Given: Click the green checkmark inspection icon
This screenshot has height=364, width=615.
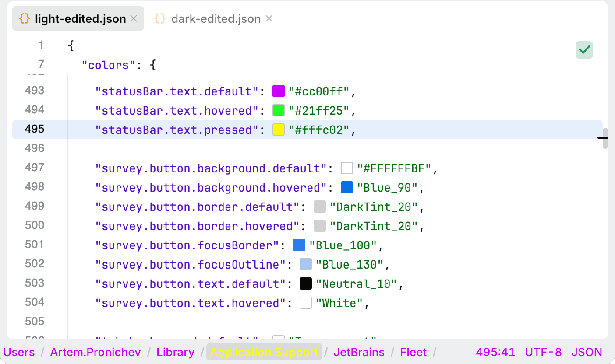Looking at the screenshot, I should tap(584, 50).
